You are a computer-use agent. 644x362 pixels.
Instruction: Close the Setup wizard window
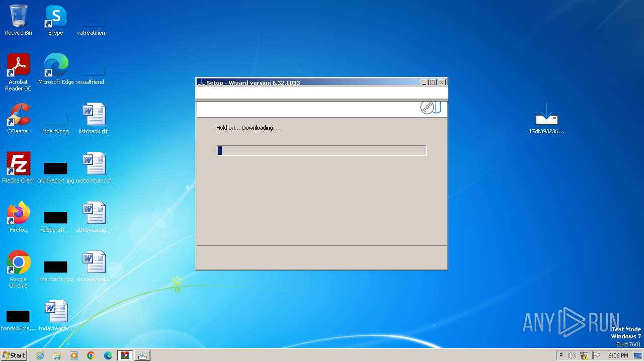click(442, 82)
